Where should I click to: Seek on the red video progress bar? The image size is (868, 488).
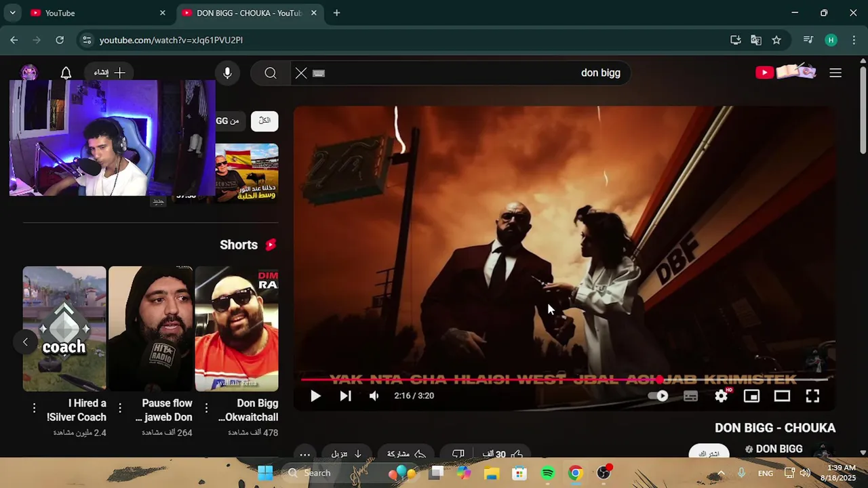pos(564,380)
